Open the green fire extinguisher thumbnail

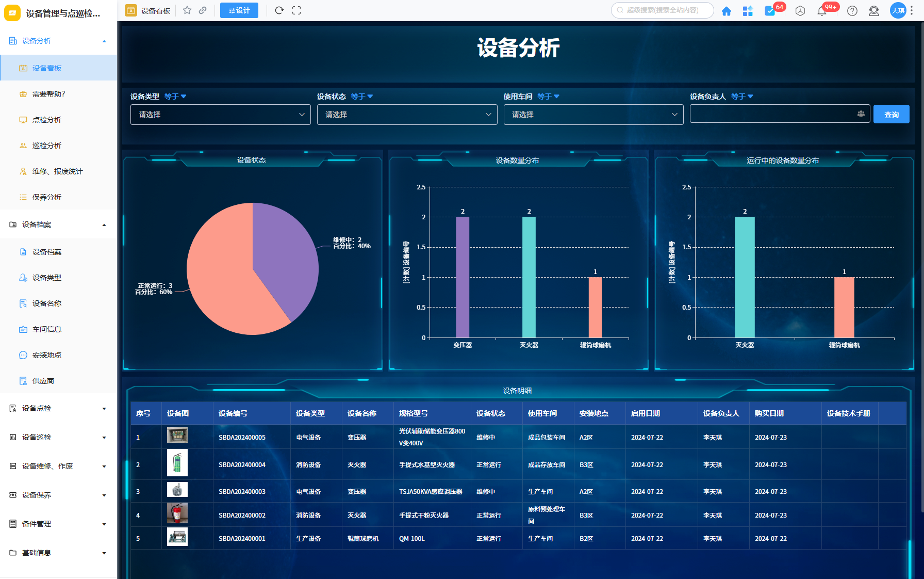click(177, 462)
